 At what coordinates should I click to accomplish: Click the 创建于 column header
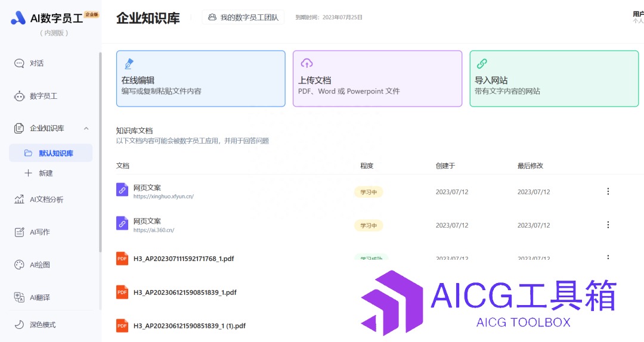pyautogui.click(x=445, y=166)
